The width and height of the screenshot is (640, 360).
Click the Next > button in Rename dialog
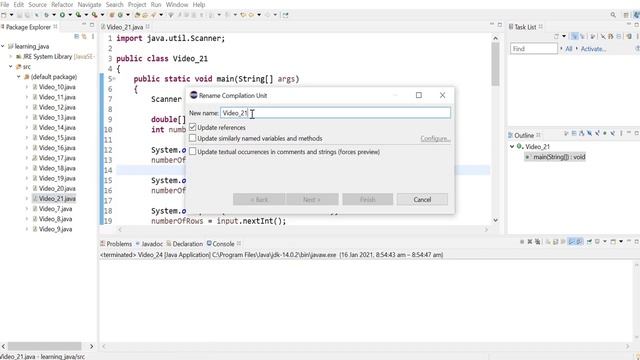[312, 200]
